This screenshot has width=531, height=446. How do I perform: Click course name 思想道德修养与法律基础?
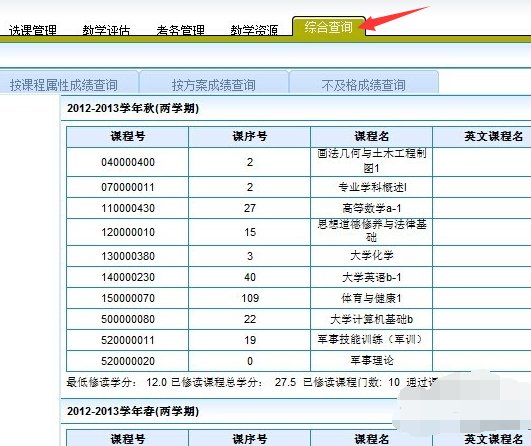point(371,231)
